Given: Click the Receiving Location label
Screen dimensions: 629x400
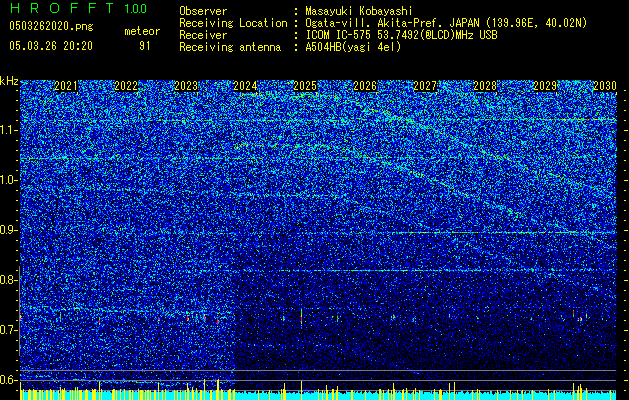Looking at the screenshot, I should tap(233, 23).
